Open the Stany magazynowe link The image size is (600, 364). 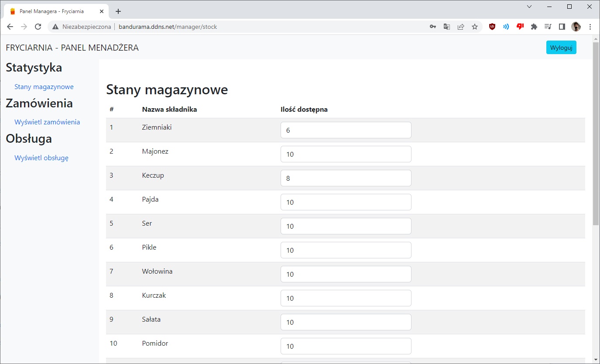tap(44, 86)
